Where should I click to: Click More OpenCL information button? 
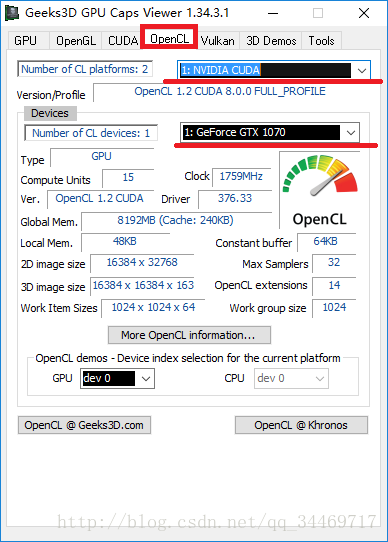click(x=189, y=335)
